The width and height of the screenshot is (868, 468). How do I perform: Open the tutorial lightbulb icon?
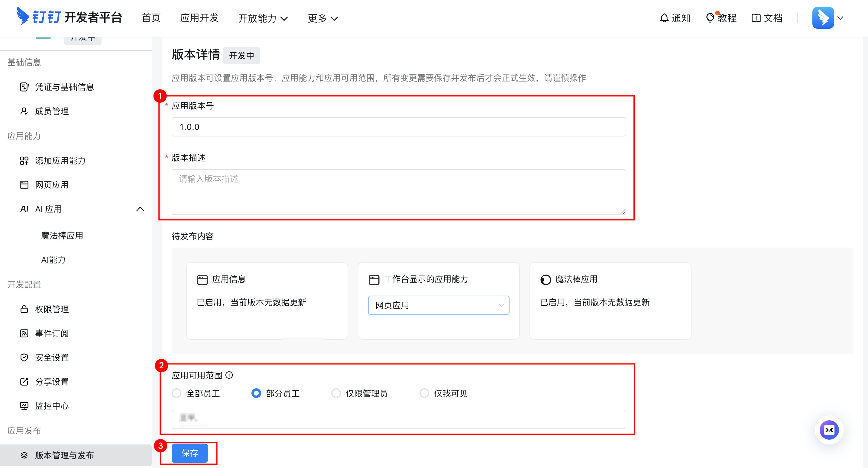(x=710, y=18)
